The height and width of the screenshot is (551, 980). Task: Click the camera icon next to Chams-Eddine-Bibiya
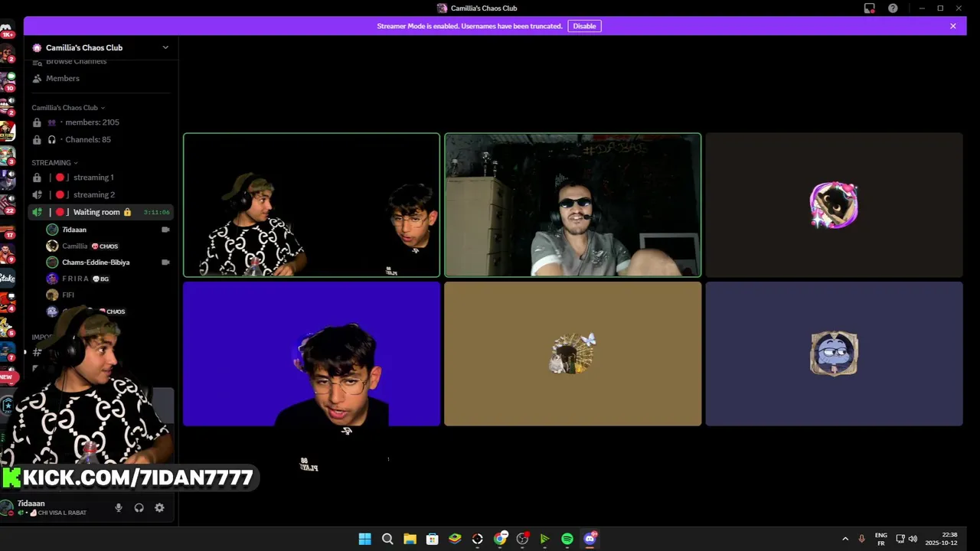[165, 262]
